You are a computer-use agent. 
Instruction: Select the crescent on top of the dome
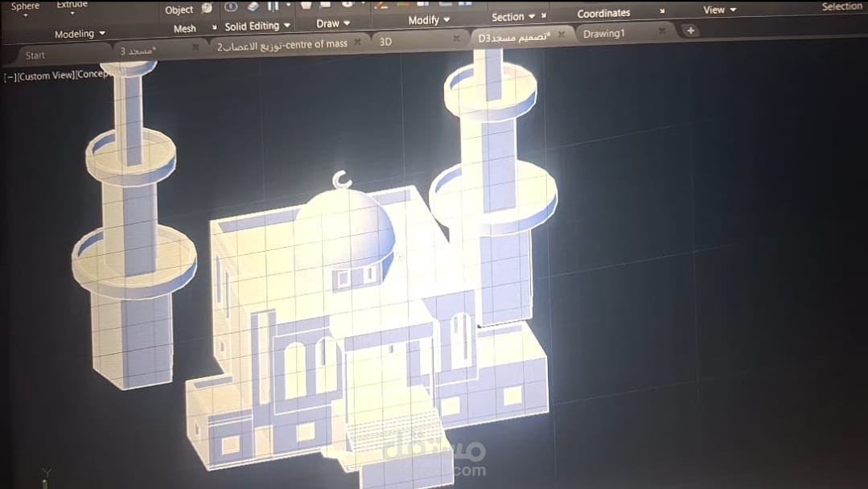coord(342,180)
